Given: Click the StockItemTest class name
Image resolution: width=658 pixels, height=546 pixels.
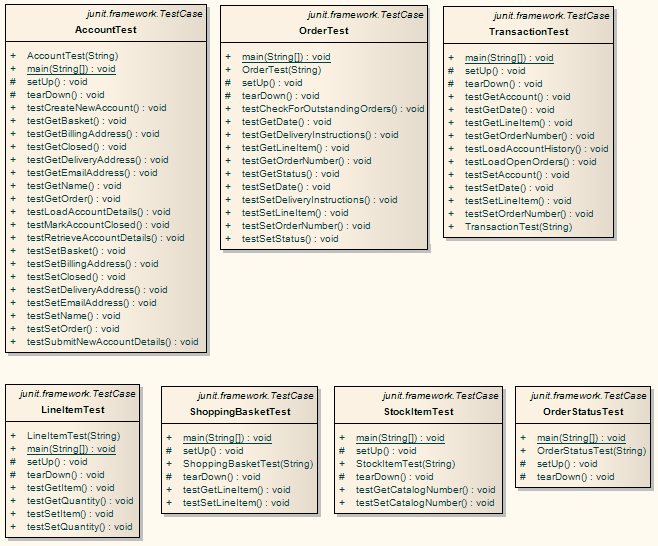Looking at the screenshot, I should click(418, 412).
